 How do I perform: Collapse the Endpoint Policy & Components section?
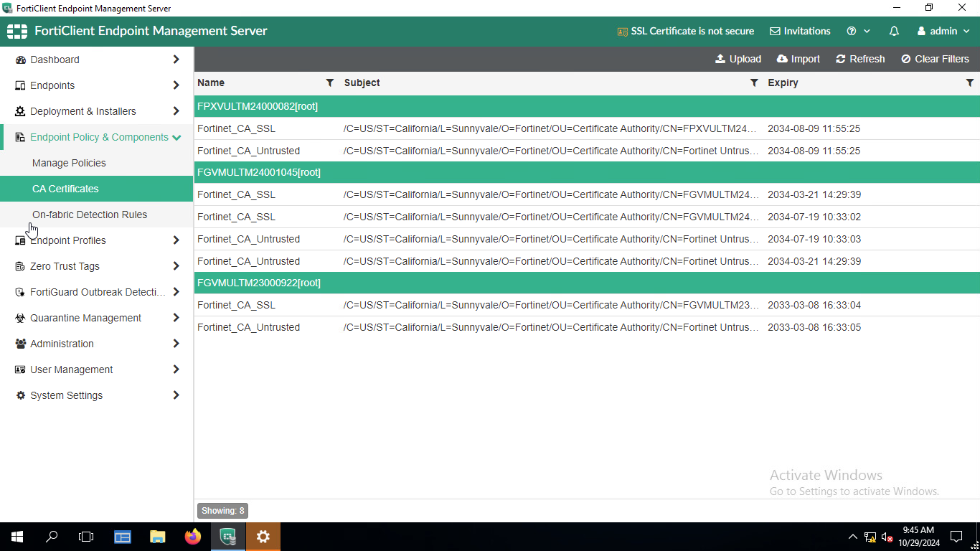pyautogui.click(x=177, y=137)
